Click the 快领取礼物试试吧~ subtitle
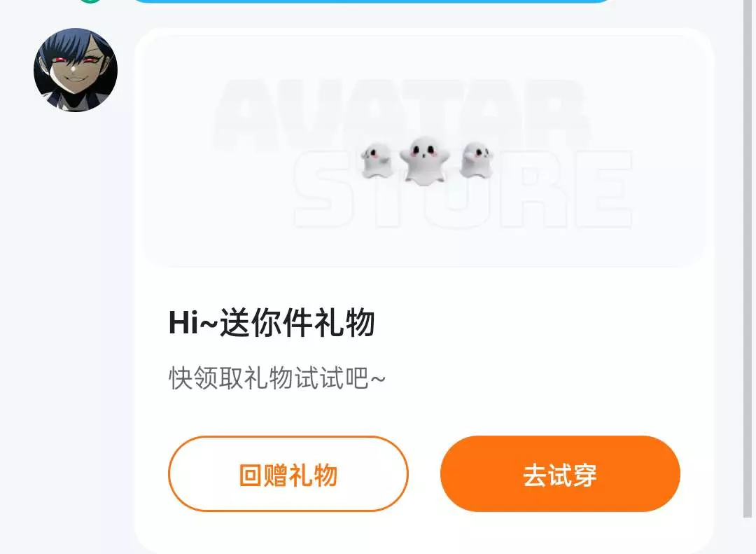Viewport: 756px width, 554px height. (277, 378)
